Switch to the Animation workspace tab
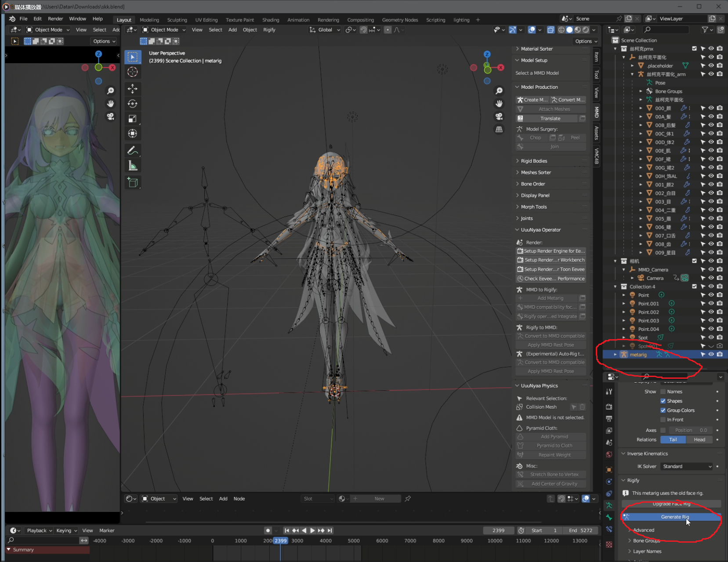The image size is (728, 562). pyautogui.click(x=298, y=20)
